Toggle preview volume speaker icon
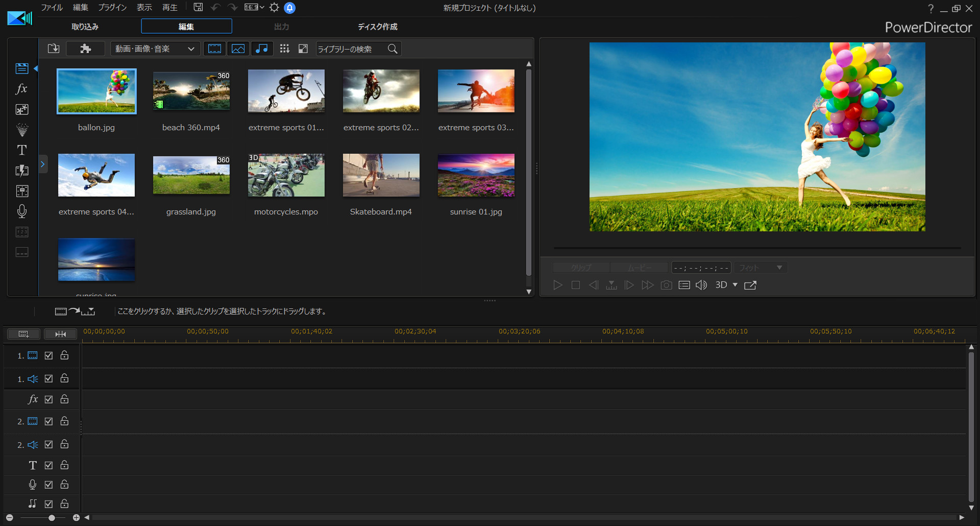980x526 pixels. pyautogui.click(x=701, y=285)
